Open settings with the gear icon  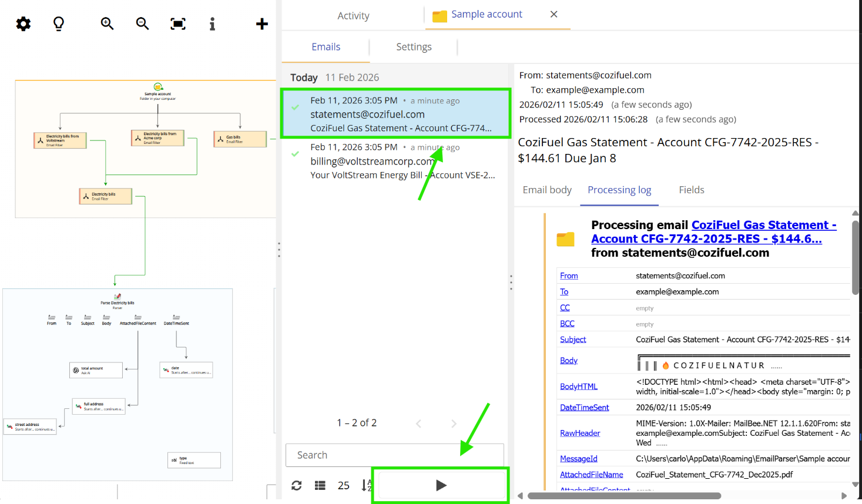tap(22, 23)
